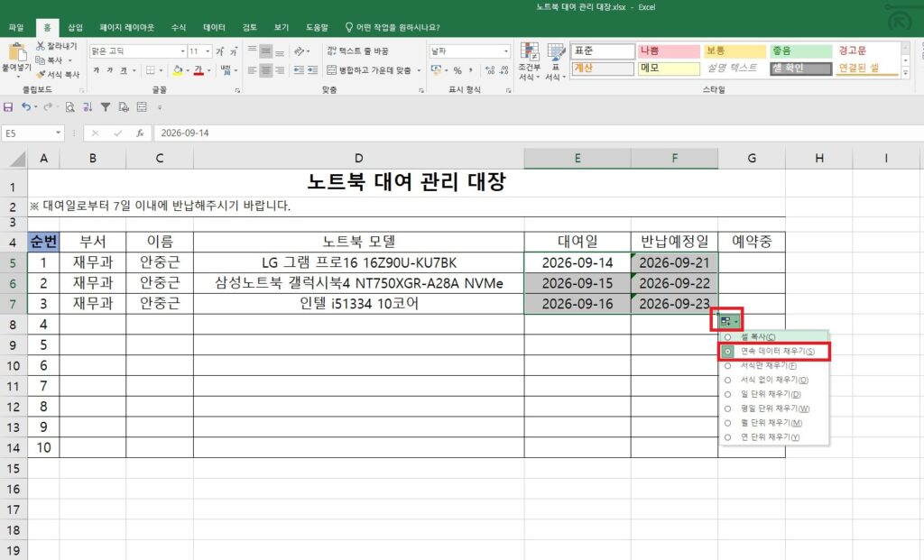Apply percent style (%) format
924x560 pixels.
(457, 70)
